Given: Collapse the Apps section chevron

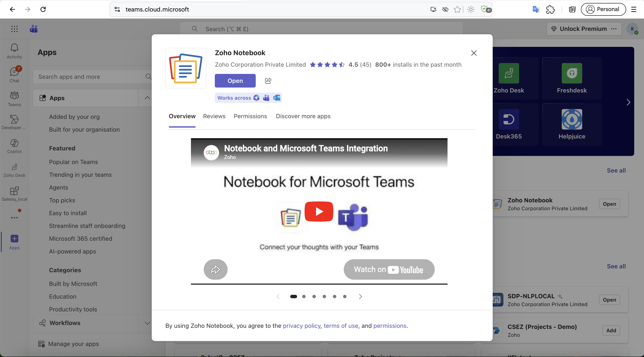Looking at the screenshot, I should pyautogui.click(x=147, y=98).
